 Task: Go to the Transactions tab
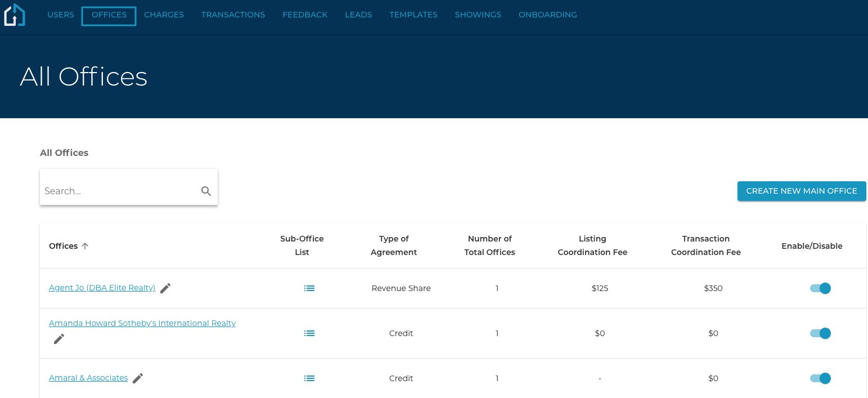[233, 15]
